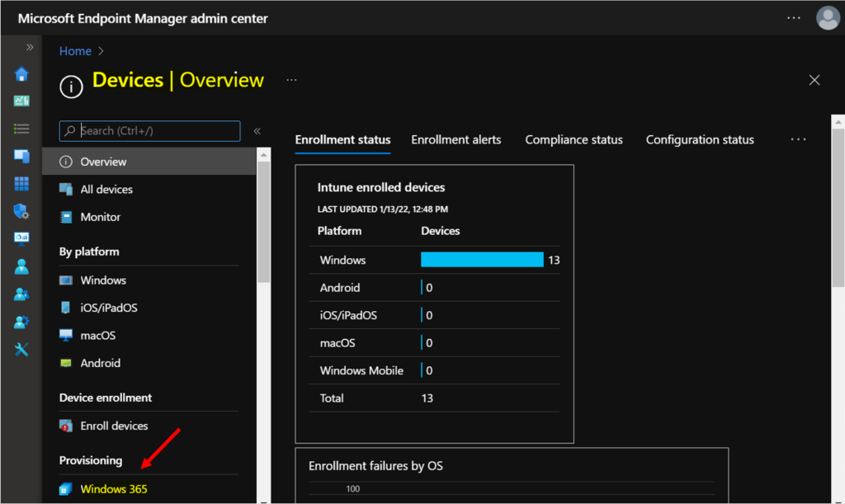Image resolution: width=845 pixels, height=504 pixels.
Task: Click macOS row in enrolled devices table
Action: (x=434, y=343)
